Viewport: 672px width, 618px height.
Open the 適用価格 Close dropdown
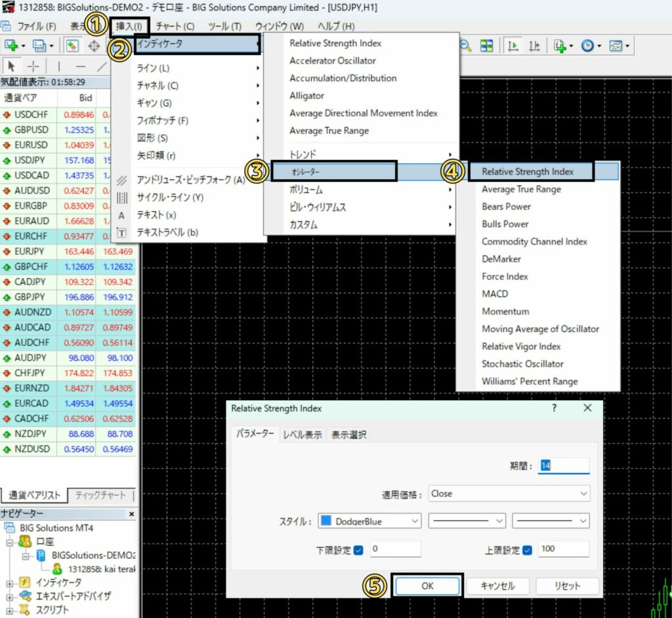click(509, 493)
